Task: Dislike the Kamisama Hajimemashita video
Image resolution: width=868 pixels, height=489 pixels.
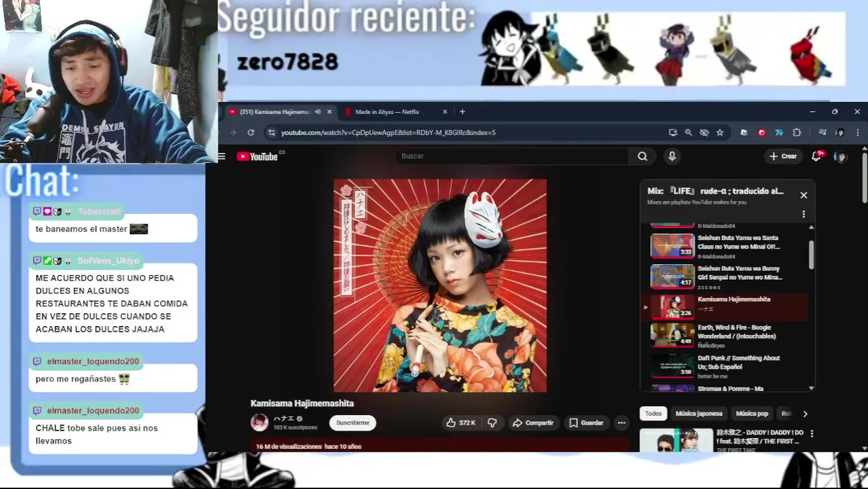Action: [492, 422]
